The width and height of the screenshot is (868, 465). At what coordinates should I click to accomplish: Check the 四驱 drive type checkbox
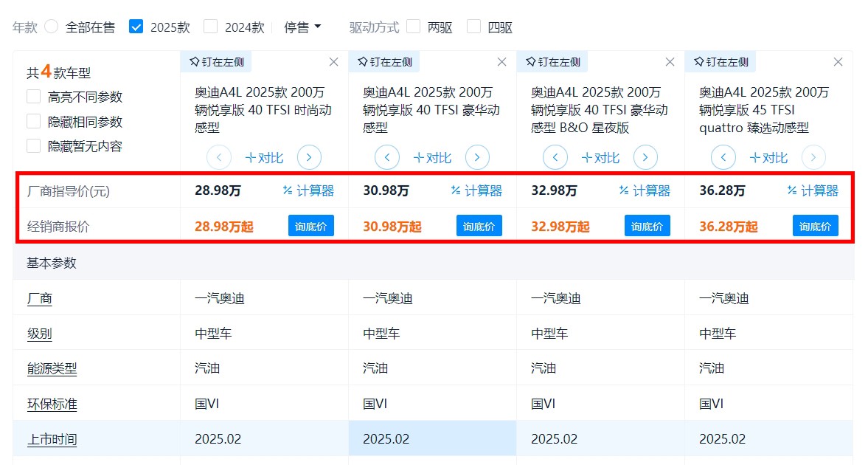[473, 27]
